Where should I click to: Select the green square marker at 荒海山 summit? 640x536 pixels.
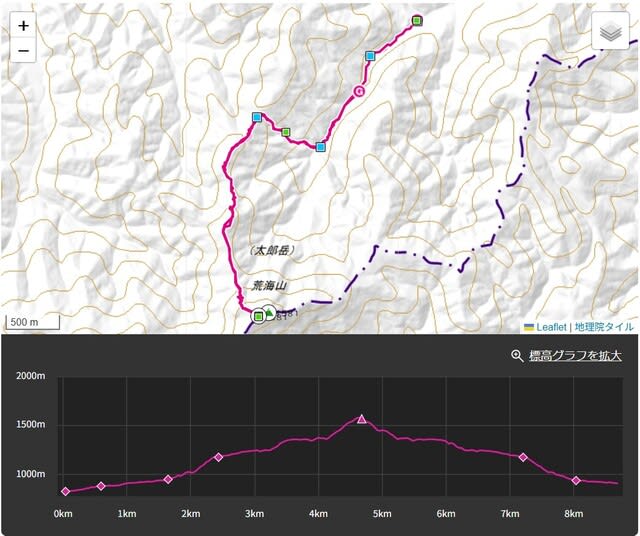(x=259, y=317)
